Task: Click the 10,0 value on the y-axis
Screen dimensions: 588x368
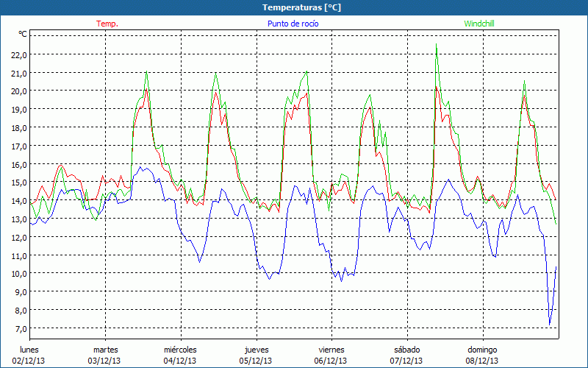Action: click(18, 274)
